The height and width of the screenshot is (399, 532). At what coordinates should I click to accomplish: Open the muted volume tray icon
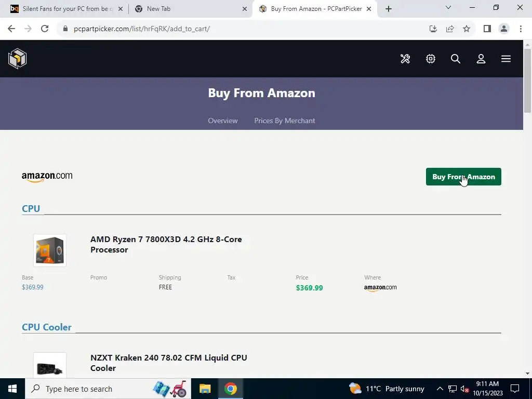point(464,389)
